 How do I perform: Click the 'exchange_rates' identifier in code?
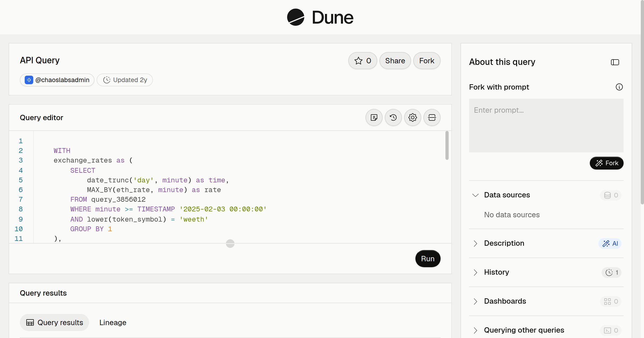(x=83, y=160)
